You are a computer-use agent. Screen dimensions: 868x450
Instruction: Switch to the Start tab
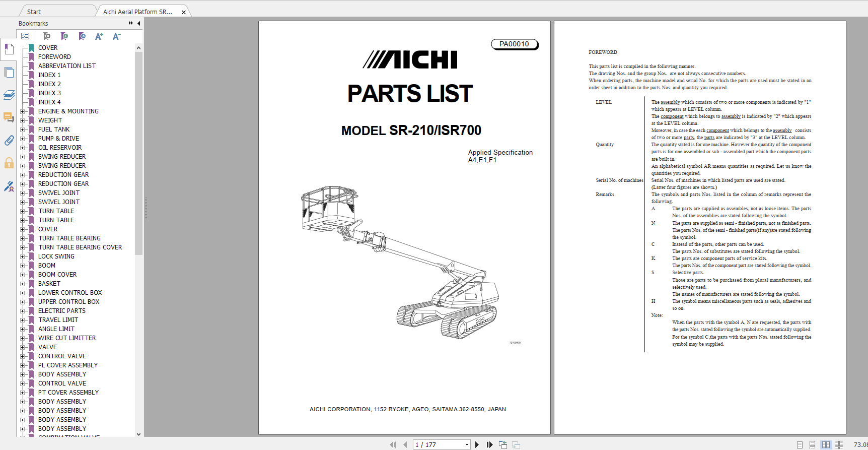click(x=34, y=12)
